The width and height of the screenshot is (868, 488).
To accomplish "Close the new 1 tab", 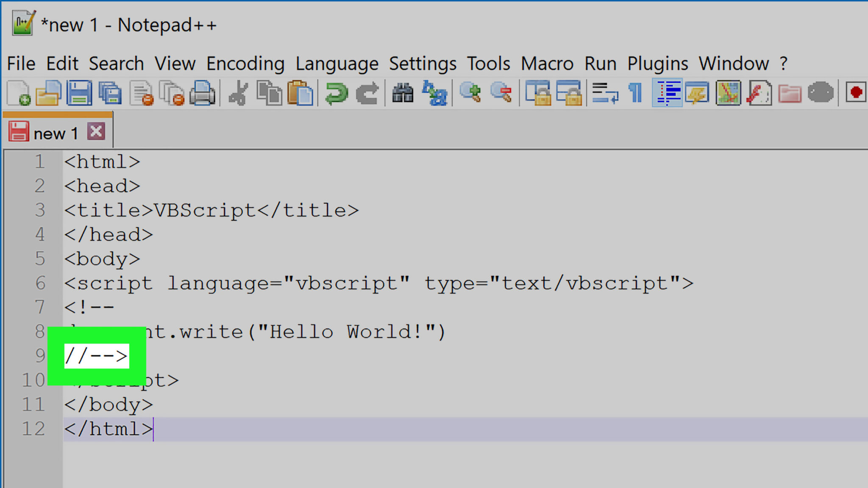I will (x=96, y=131).
